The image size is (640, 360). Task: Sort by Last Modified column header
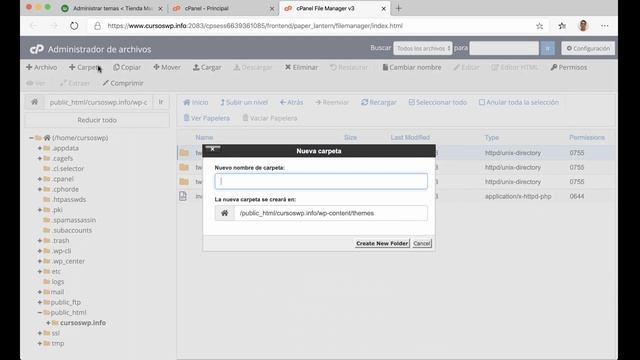(410, 138)
